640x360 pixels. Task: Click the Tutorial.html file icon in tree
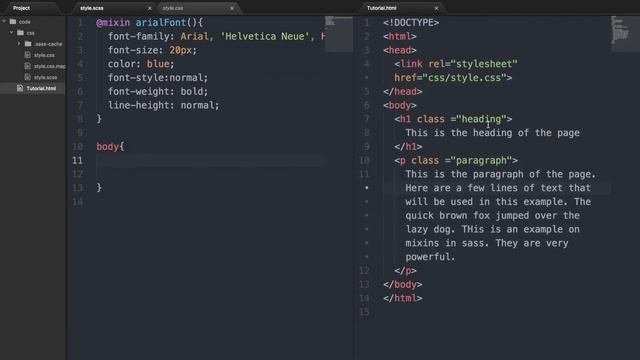20,88
